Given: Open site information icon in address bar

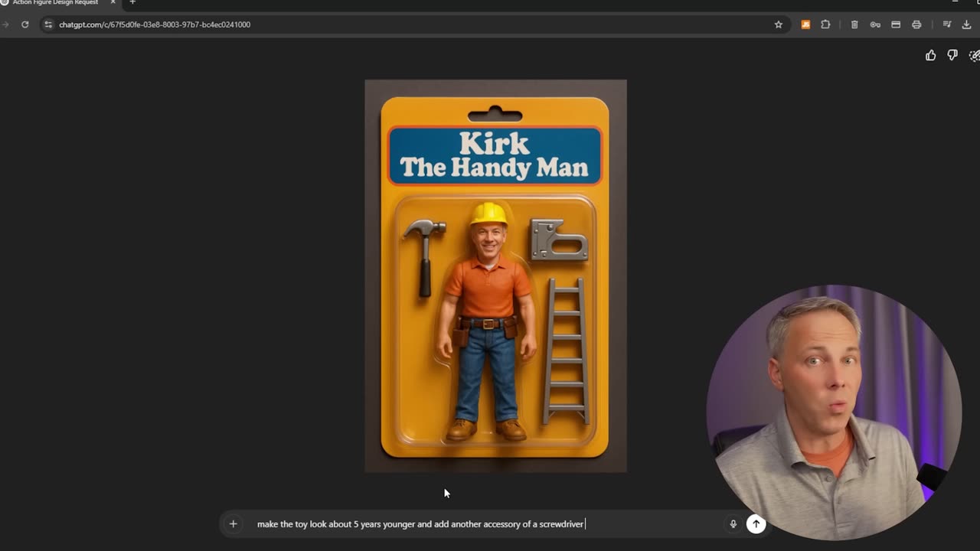Looking at the screenshot, I should coord(48,24).
